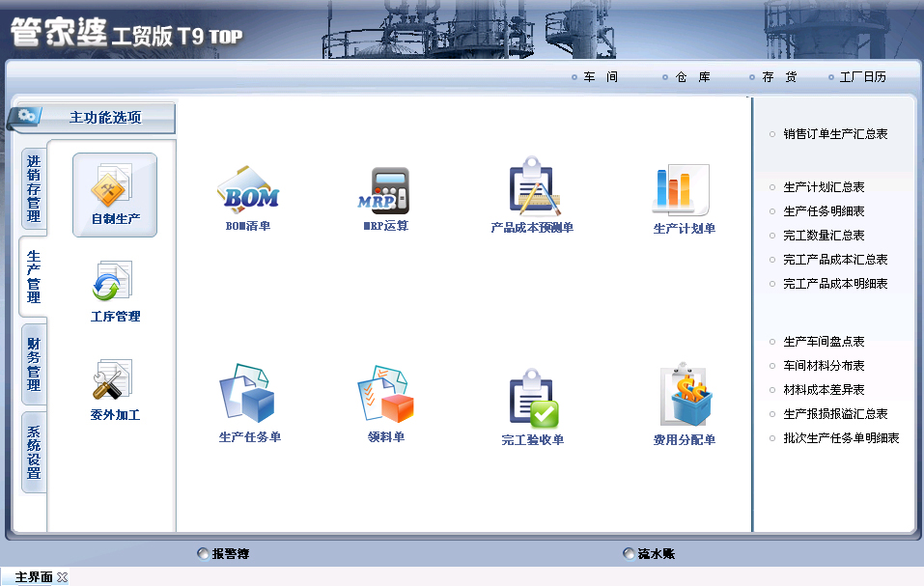Open the 销售订单生产汇总表 report link
Screen dimensions: 924x586
[x=835, y=134]
